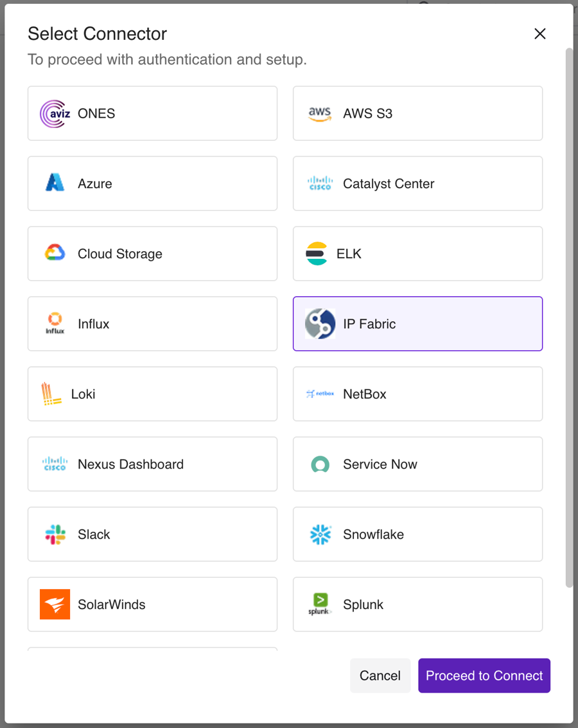Click the Google Cloud Storage logo icon
578x728 pixels.
click(x=55, y=254)
